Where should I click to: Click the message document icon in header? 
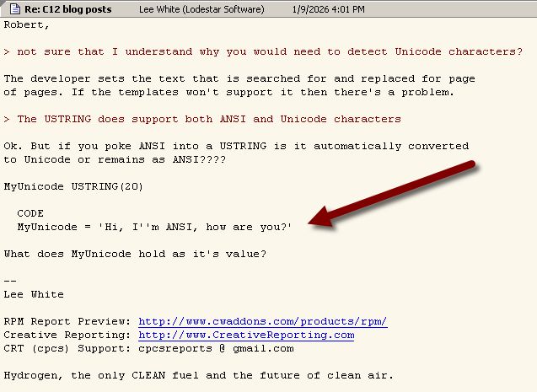10,9
